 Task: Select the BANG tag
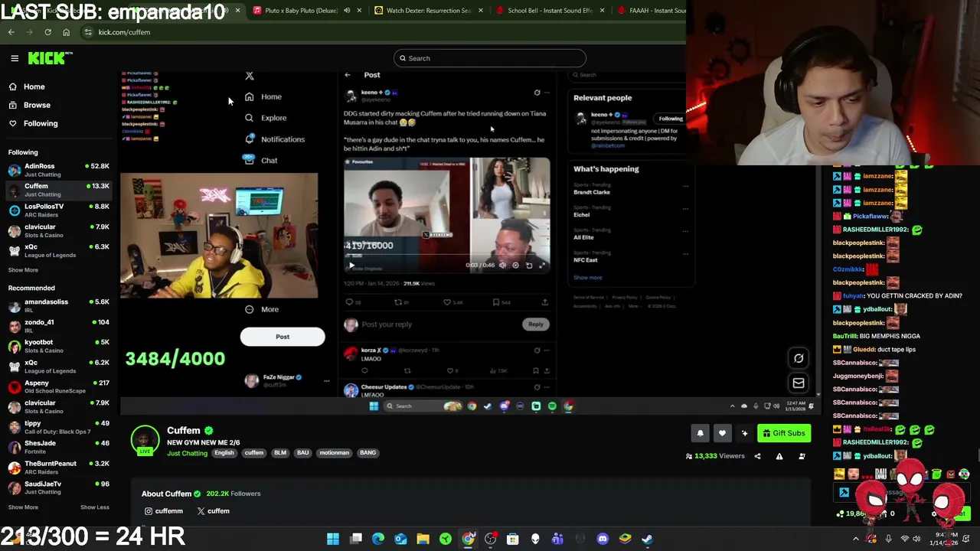tap(367, 453)
